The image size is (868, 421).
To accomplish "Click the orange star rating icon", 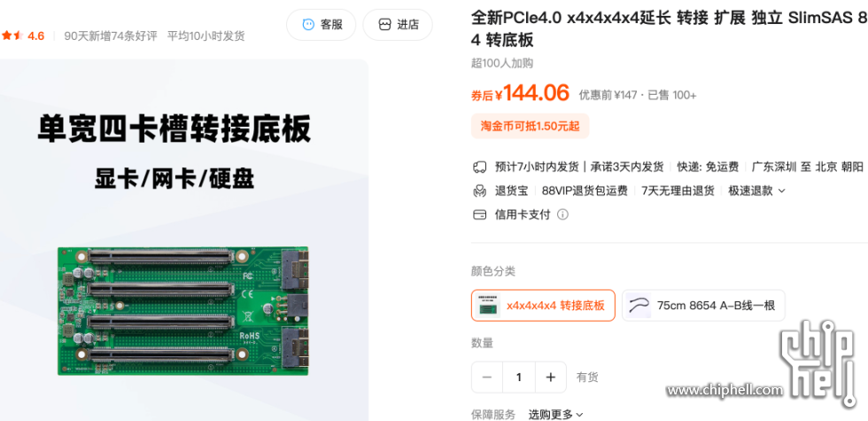I will pyautogui.click(x=12, y=36).
